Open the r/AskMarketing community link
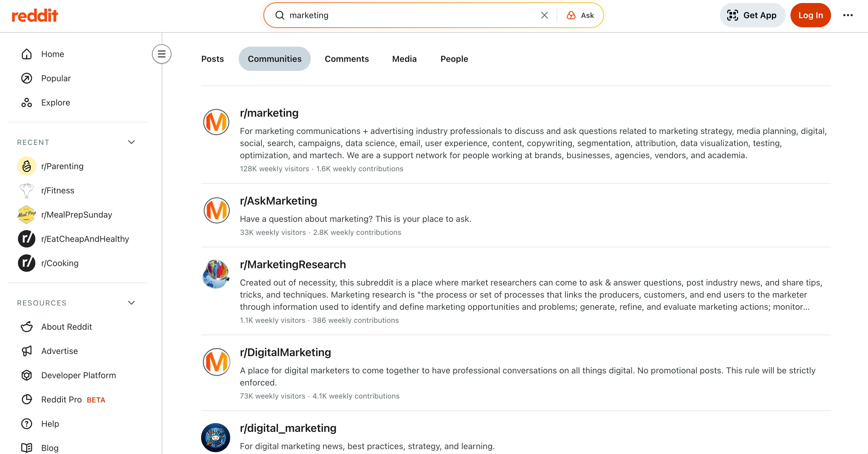The height and width of the screenshot is (454, 868). [278, 201]
